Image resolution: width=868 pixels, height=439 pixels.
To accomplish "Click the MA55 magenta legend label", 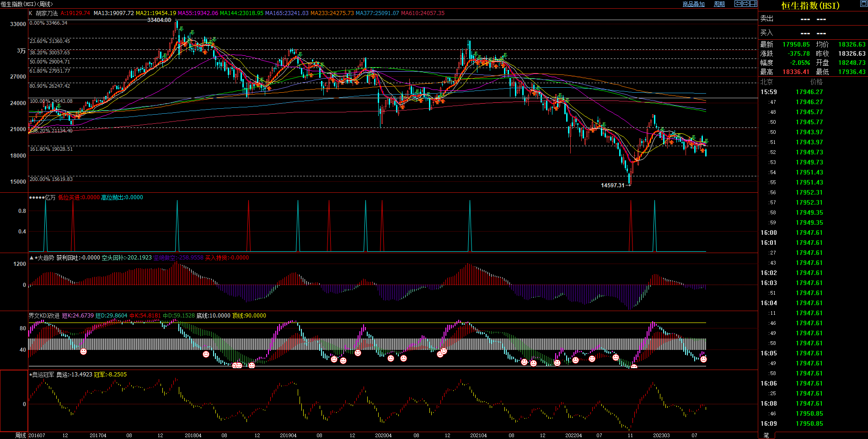I will 198,13.
